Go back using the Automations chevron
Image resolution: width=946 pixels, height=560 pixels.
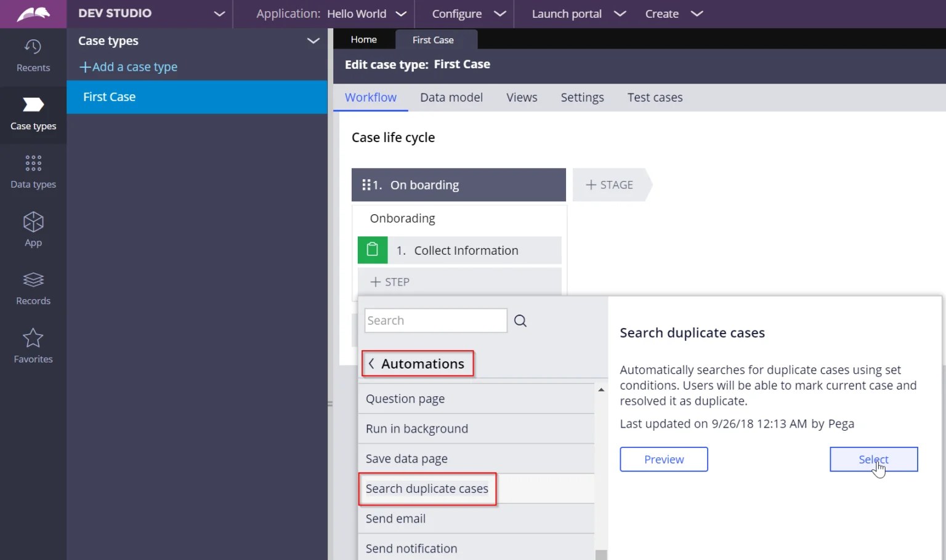pyautogui.click(x=371, y=364)
